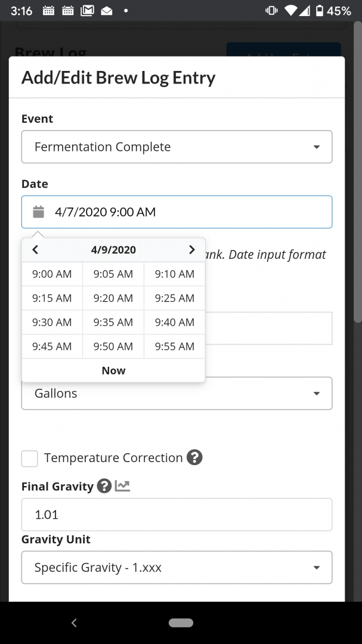The image size is (362, 644).
Task: Click the Final Gravity input field
Action: 177,515
